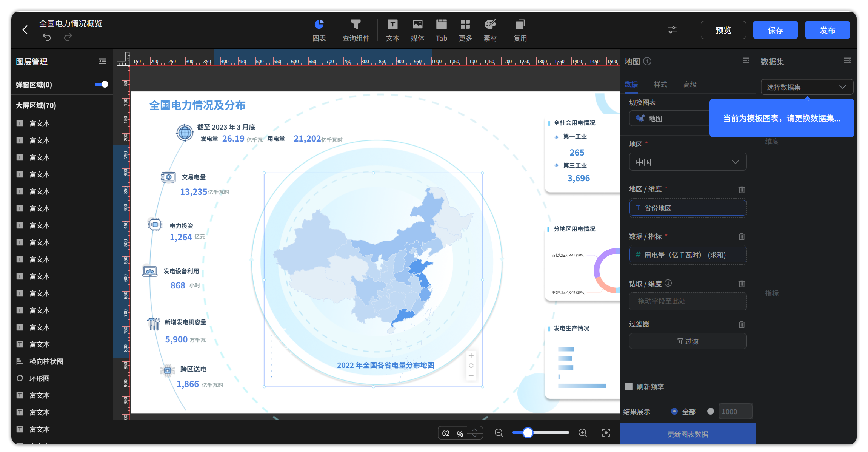Select the 1000 rows radio option
Viewport: 868px width, 452px height.
(711, 411)
